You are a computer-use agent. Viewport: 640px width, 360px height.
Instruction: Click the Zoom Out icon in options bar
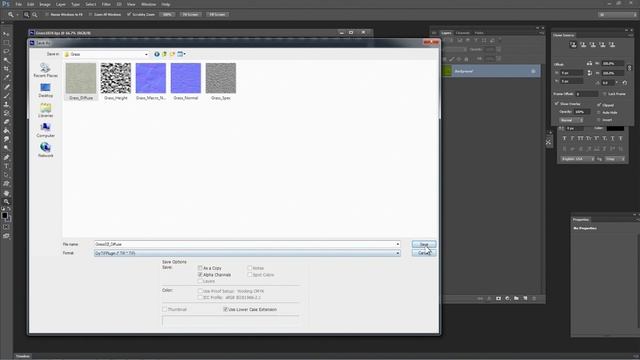(x=35, y=15)
